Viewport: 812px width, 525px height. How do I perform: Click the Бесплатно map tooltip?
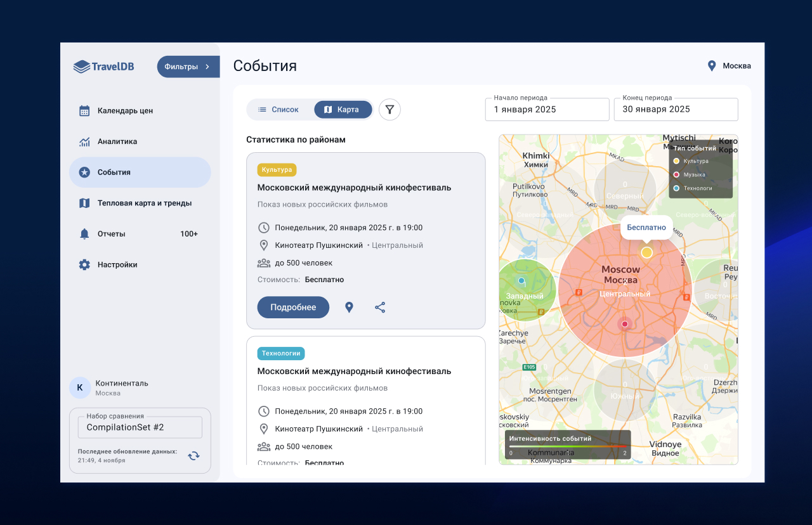(646, 228)
